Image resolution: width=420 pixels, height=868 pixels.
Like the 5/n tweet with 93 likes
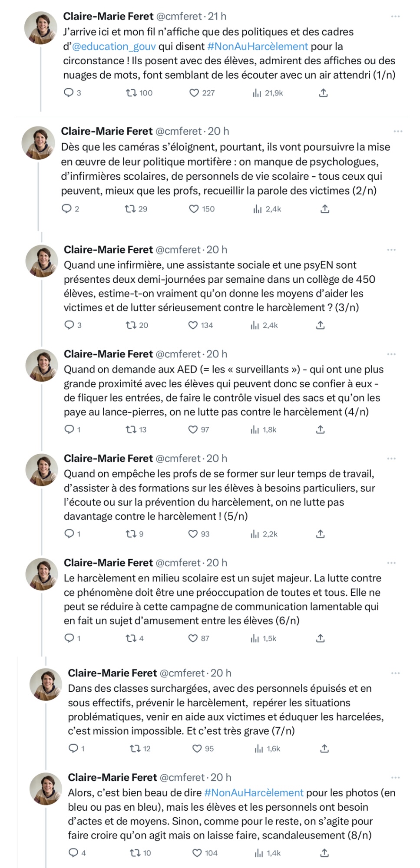pyautogui.click(x=193, y=534)
